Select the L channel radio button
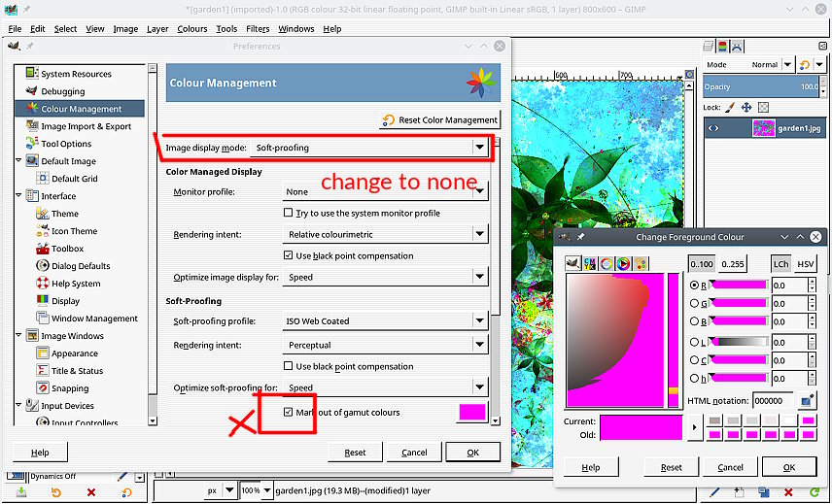The image size is (832, 504). (x=694, y=342)
